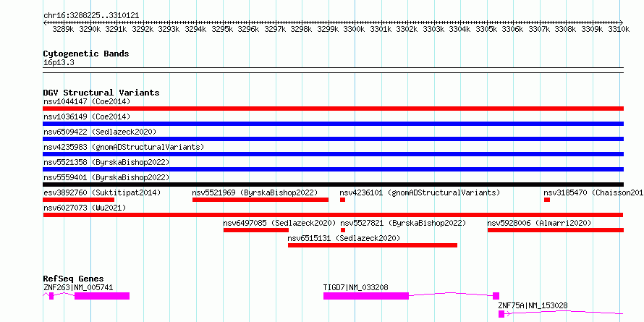Click the large TIGD7 exon block
The width and height of the screenshot is (644, 322).
pos(366,296)
